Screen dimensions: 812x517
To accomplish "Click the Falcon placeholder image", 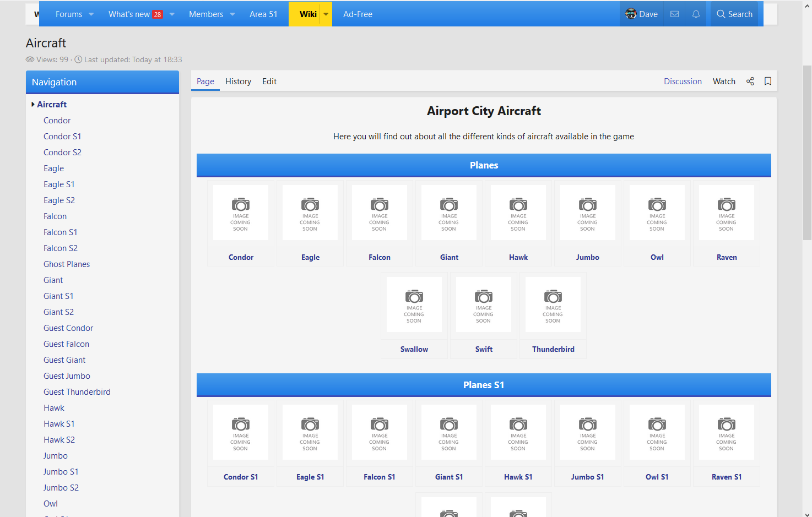I will point(380,213).
